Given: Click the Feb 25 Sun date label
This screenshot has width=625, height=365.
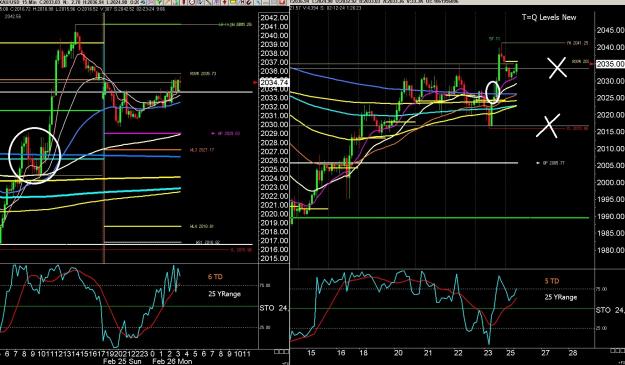Looking at the screenshot, I should point(122,361).
